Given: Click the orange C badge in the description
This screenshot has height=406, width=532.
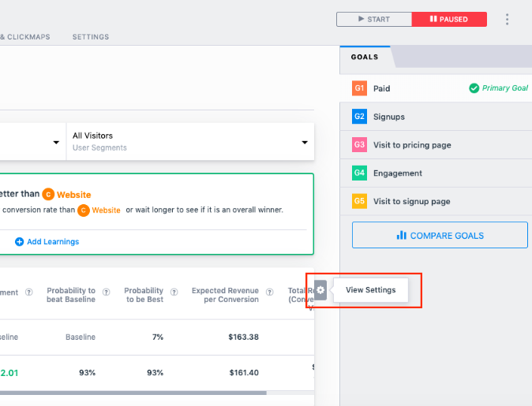Looking at the screenshot, I should (x=84, y=210).
